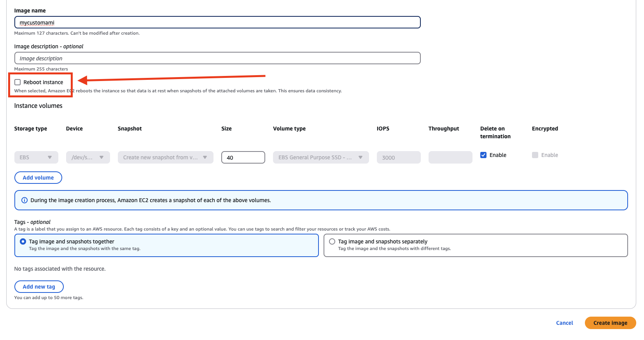
Task: Open Create new snapshot dropdown
Action: tap(165, 157)
